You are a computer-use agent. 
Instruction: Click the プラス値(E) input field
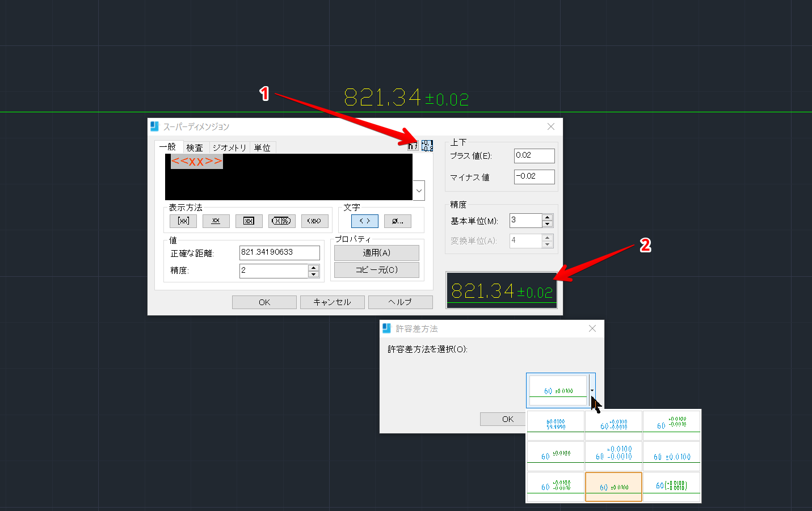click(535, 155)
